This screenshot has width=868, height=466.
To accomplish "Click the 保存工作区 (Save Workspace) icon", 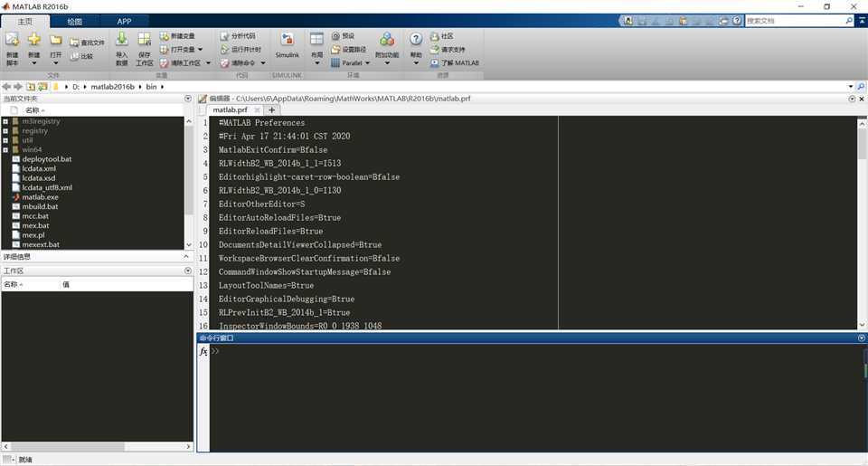I will click(x=145, y=39).
